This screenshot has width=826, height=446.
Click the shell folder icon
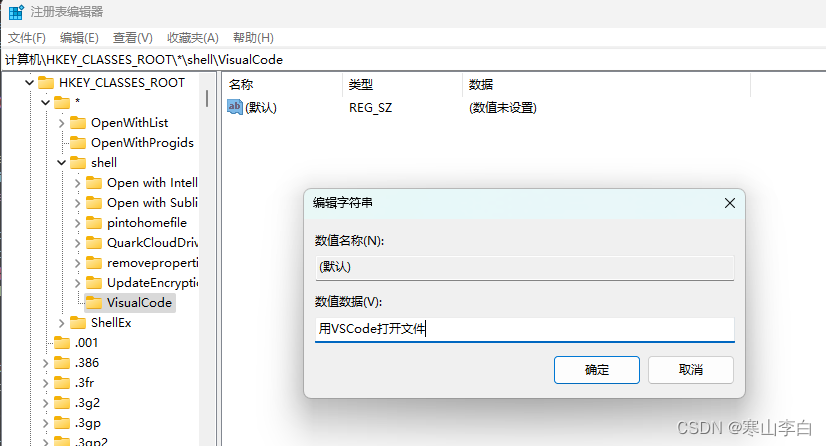click(x=78, y=163)
